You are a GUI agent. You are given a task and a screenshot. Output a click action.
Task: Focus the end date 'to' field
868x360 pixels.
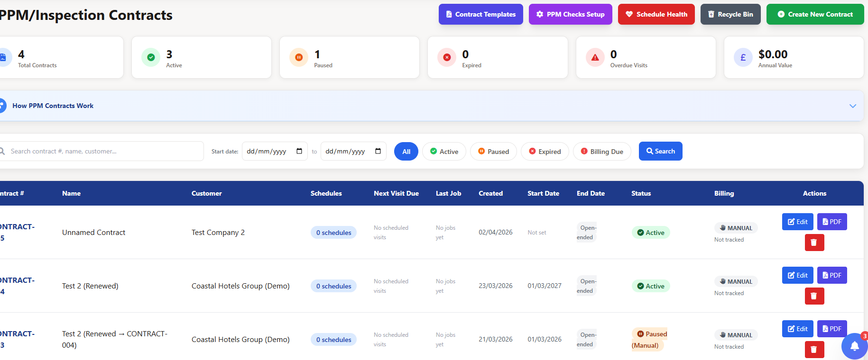tap(353, 151)
